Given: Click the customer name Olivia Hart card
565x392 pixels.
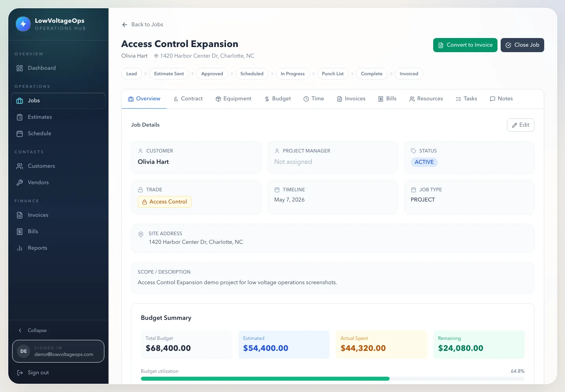Looking at the screenshot, I should coord(196,157).
